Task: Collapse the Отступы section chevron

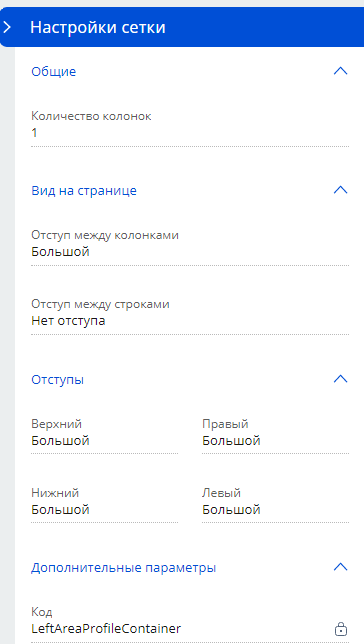Action: click(x=341, y=379)
